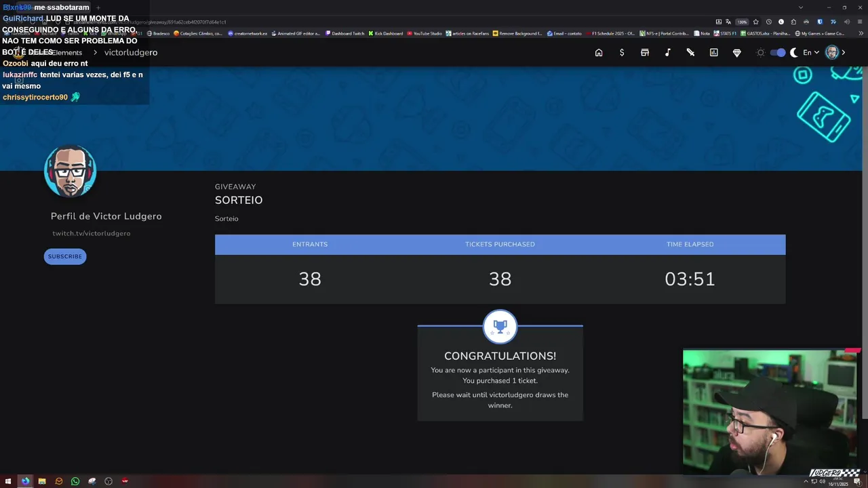The image size is (868, 488).
Task: Open the browser hamburger menu
Action: click(x=860, y=22)
